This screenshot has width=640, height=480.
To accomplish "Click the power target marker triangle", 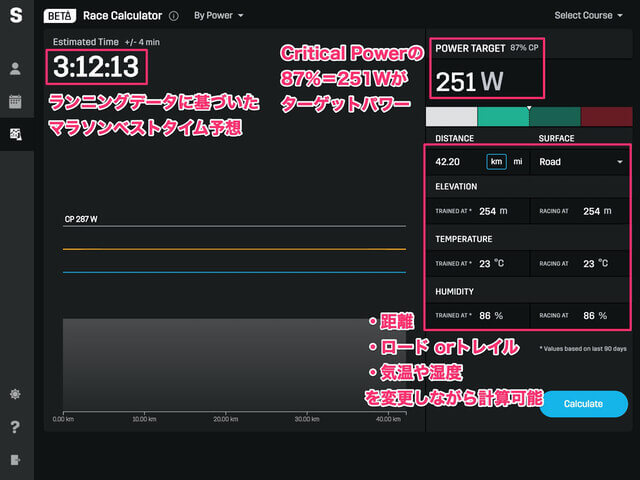I will [529, 108].
